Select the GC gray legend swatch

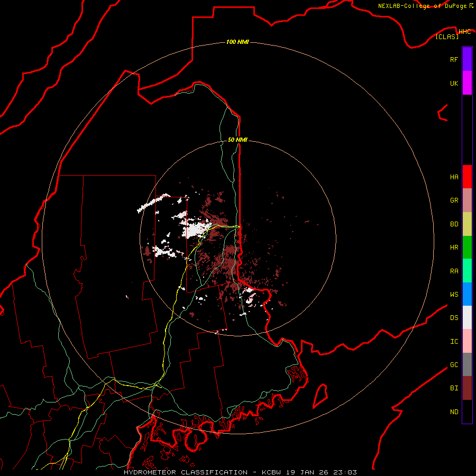point(467,364)
